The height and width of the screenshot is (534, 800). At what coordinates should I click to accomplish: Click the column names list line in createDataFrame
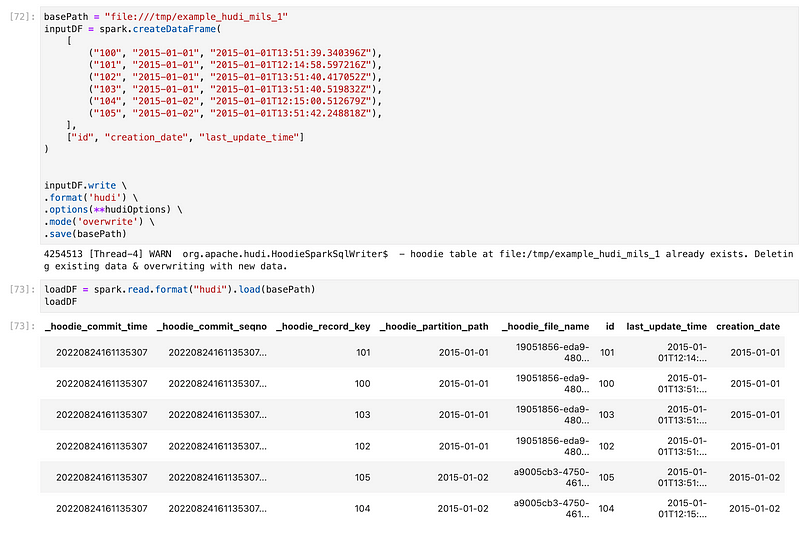coord(185,136)
